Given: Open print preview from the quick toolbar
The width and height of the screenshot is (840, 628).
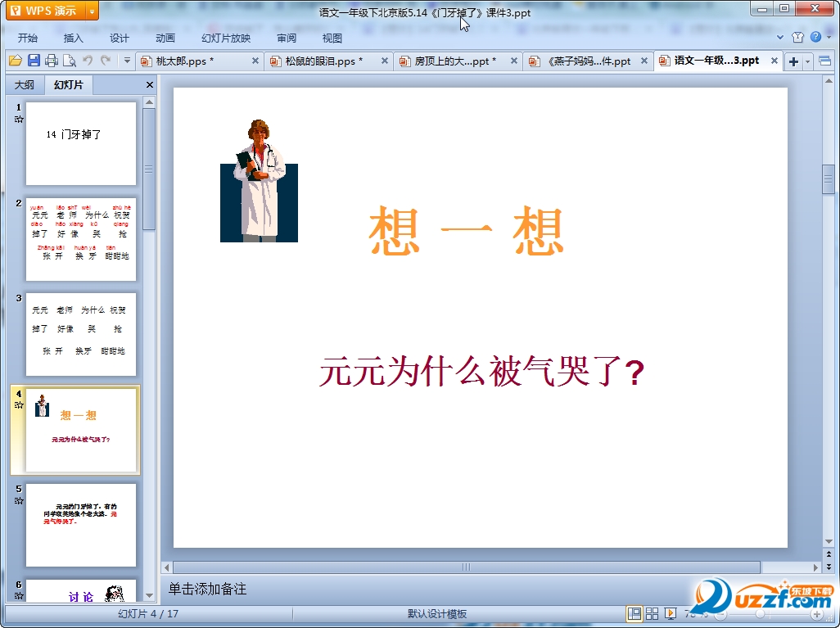Looking at the screenshot, I should [69, 61].
